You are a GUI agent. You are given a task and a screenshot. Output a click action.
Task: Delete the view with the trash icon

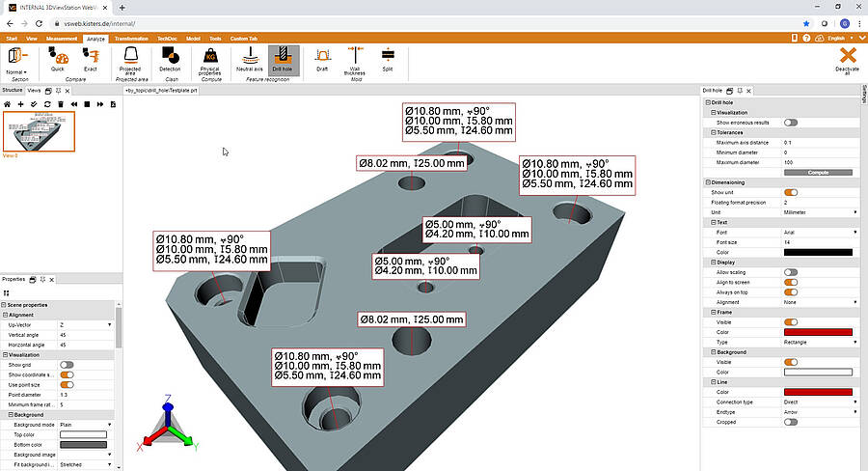[61, 104]
